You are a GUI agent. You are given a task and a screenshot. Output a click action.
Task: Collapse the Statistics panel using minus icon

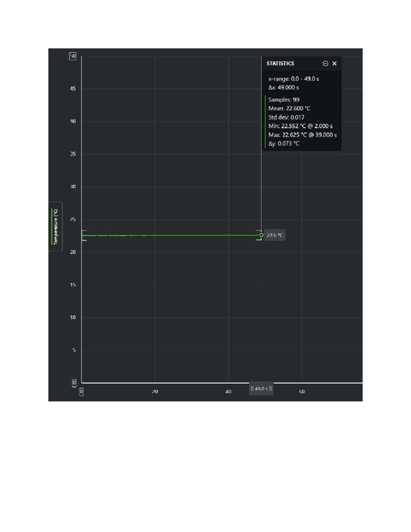(x=325, y=64)
